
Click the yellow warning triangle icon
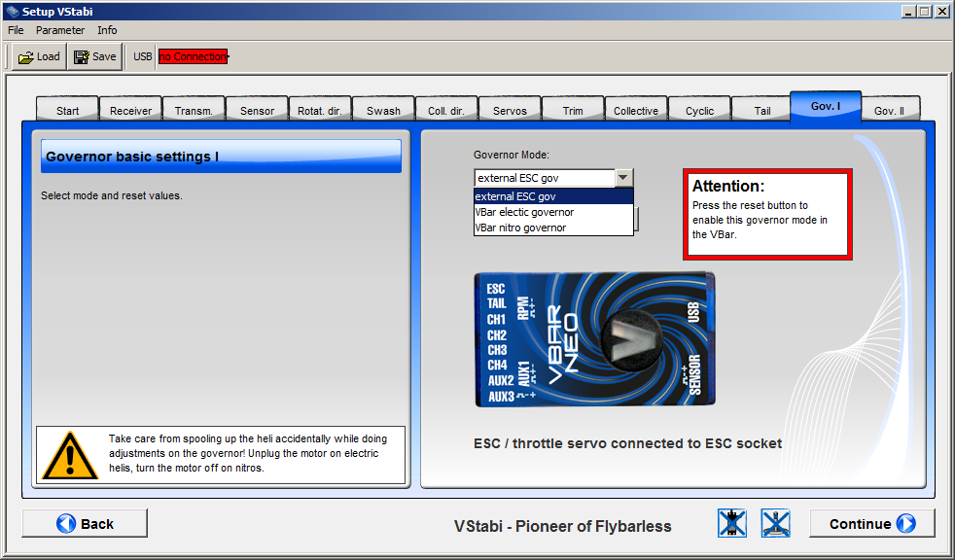pos(69,455)
